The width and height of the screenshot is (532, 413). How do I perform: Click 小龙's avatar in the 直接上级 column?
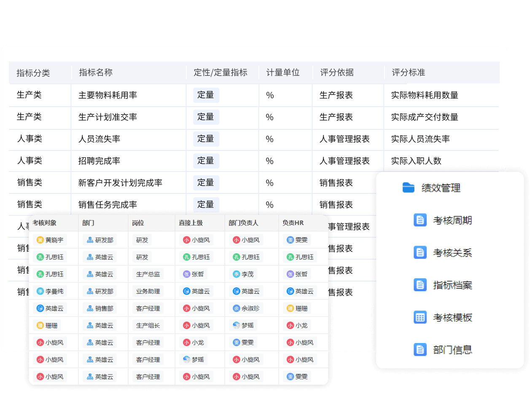click(x=187, y=343)
